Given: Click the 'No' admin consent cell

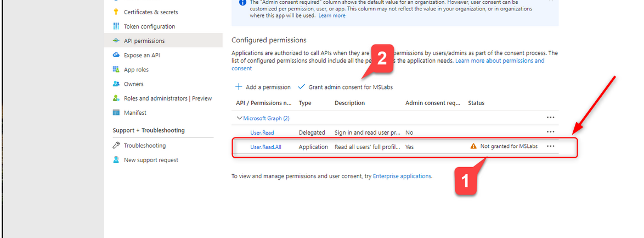Looking at the screenshot, I should coord(409,132).
